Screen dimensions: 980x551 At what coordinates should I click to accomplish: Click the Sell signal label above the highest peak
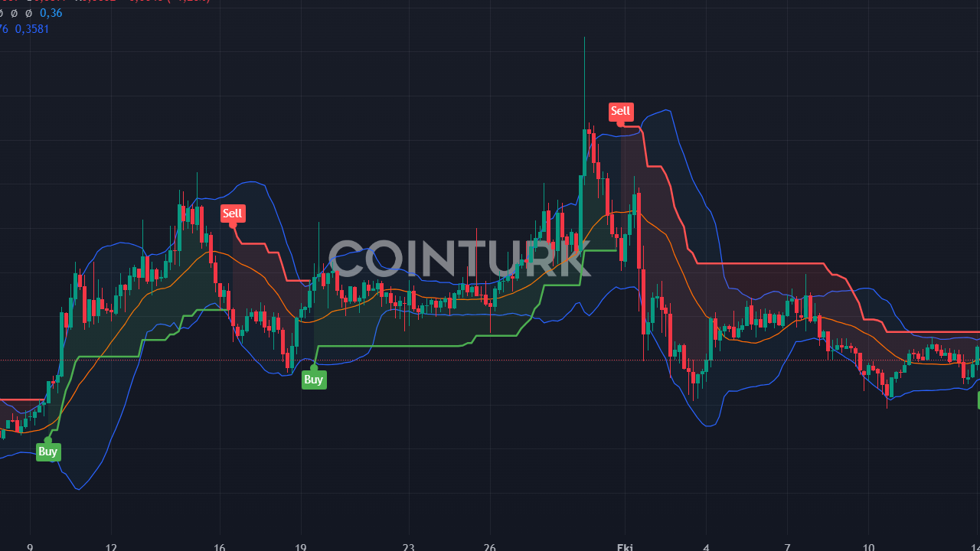(x=621, y=111)
